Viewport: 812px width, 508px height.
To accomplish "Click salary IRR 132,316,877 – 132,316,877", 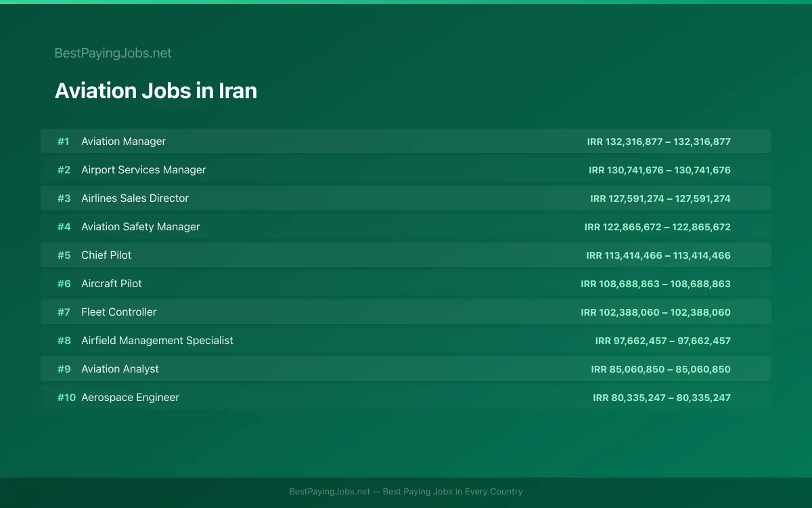I will (659, 142).
